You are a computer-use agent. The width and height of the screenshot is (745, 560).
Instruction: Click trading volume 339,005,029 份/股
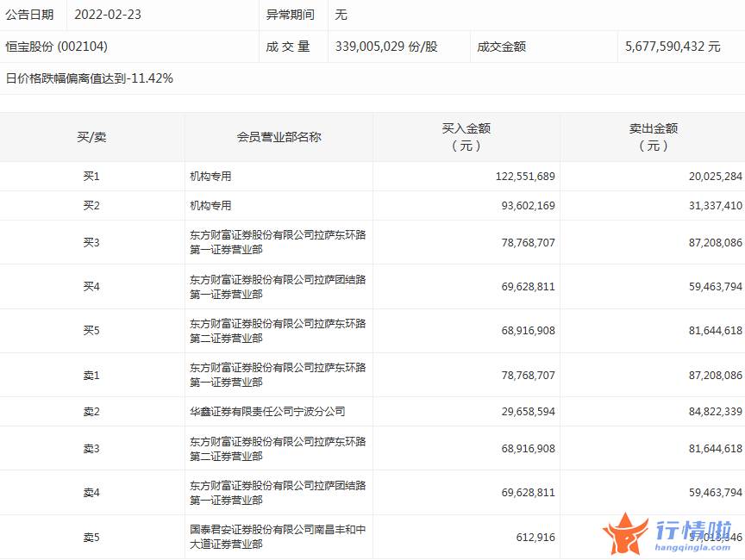click(x=386, y=47)
